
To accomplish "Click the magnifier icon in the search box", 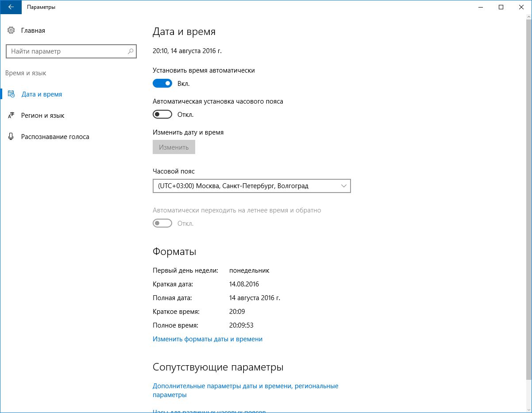I will coord(131,51).
